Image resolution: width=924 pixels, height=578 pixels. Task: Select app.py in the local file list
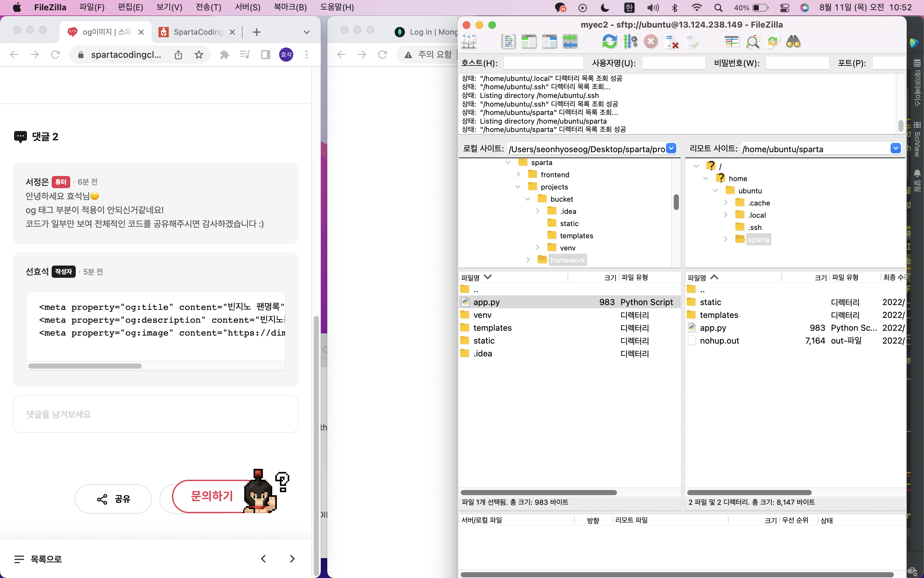click(569, 302)
